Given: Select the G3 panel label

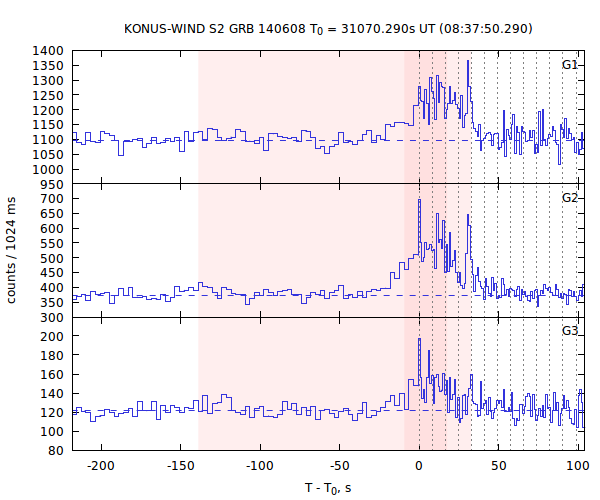Looking at the screenshot, I should click(570, 331).
